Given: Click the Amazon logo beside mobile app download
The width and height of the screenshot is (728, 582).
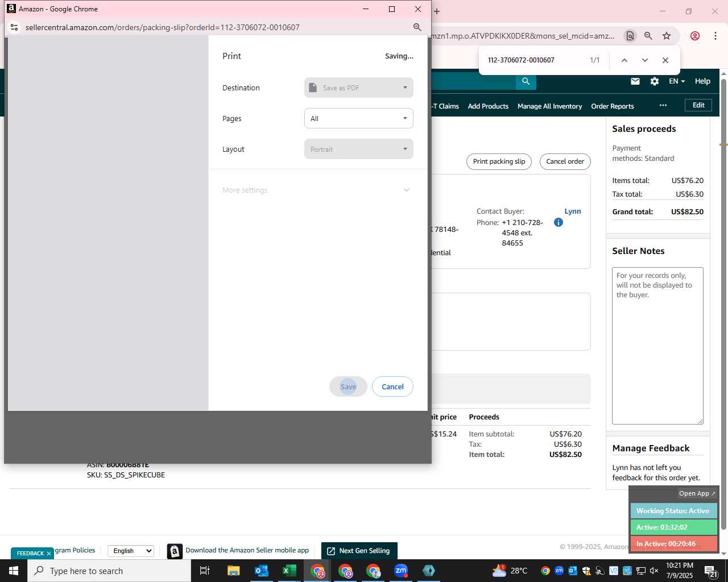Looking at the screenshot, I should 175,551.
